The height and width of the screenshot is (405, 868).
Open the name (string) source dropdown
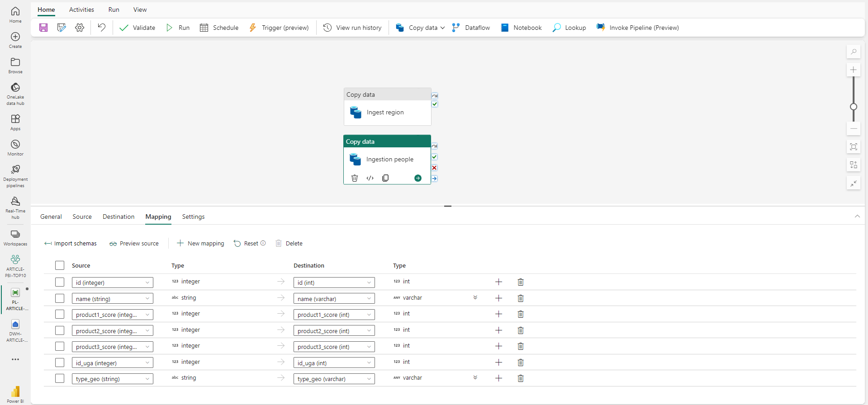[x=113, y=299]
